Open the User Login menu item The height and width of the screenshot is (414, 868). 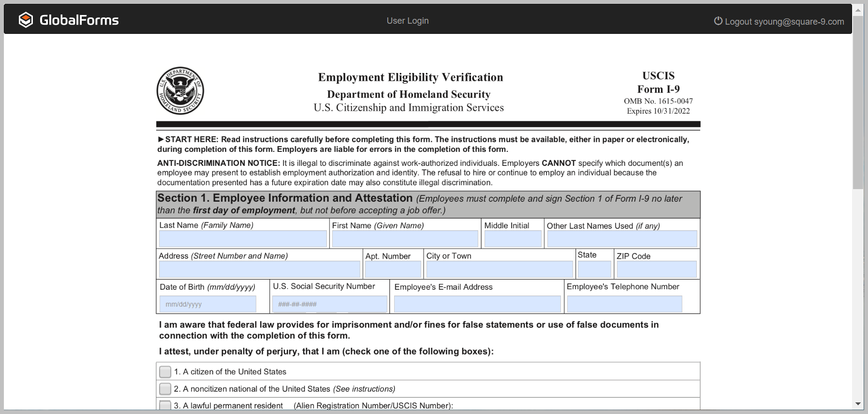click(407, 21)
